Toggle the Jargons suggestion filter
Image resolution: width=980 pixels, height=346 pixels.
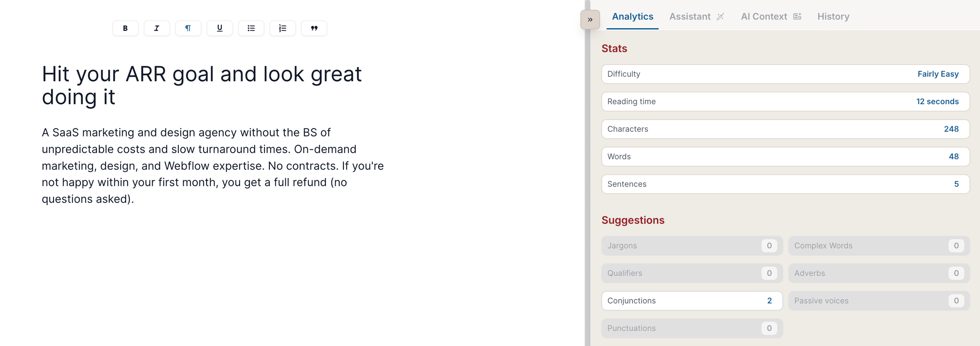point(692,246)
